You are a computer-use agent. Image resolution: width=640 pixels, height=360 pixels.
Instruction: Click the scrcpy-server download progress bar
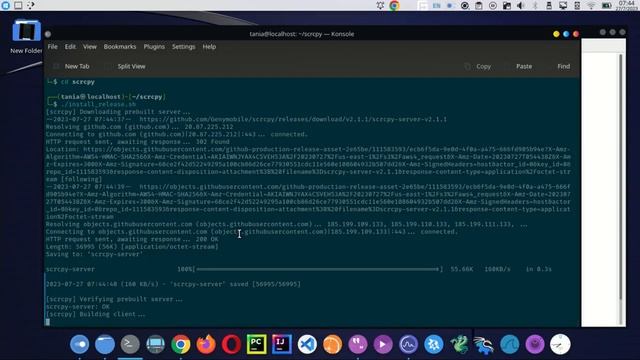click(x=318, y=269)
